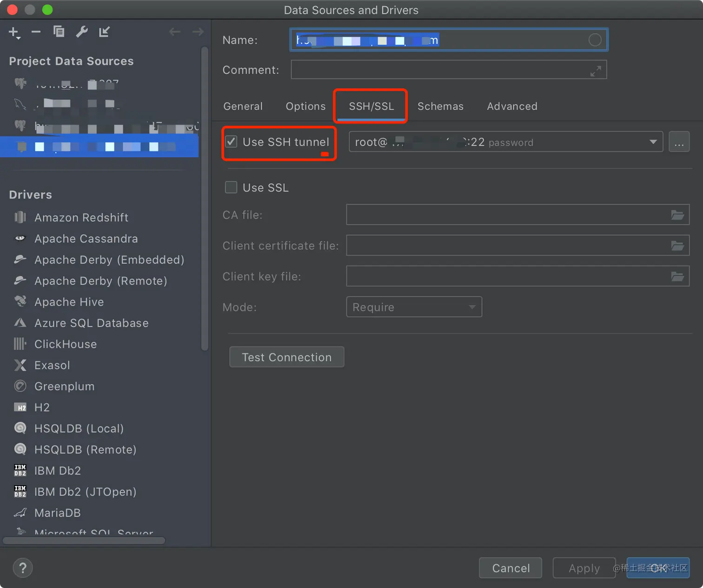703x588 pixels.
Task: Select Azure SQL Database driver
Action: 91,323
